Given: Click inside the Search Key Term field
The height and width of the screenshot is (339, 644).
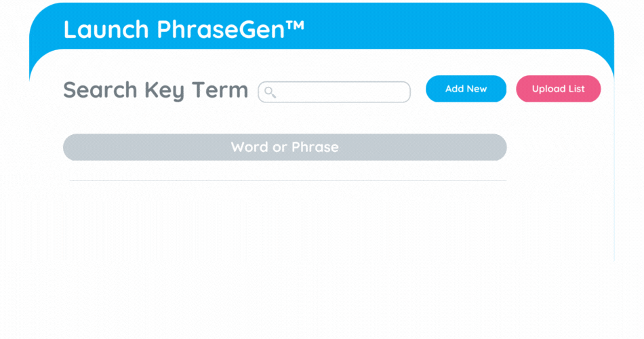Looking at the screenshot, I should (342, 92).
